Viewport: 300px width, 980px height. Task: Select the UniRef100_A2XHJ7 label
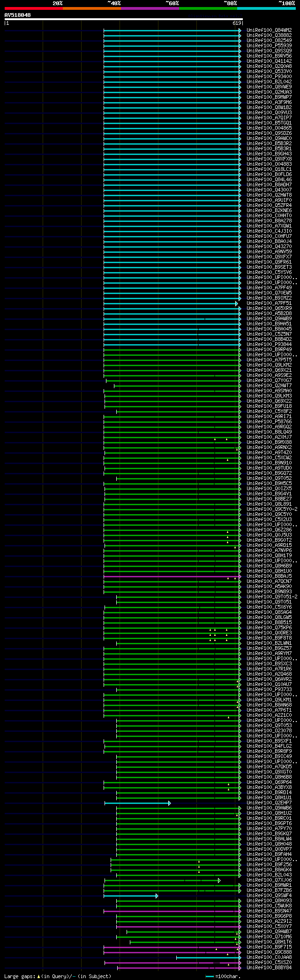[x=269, y=437]
